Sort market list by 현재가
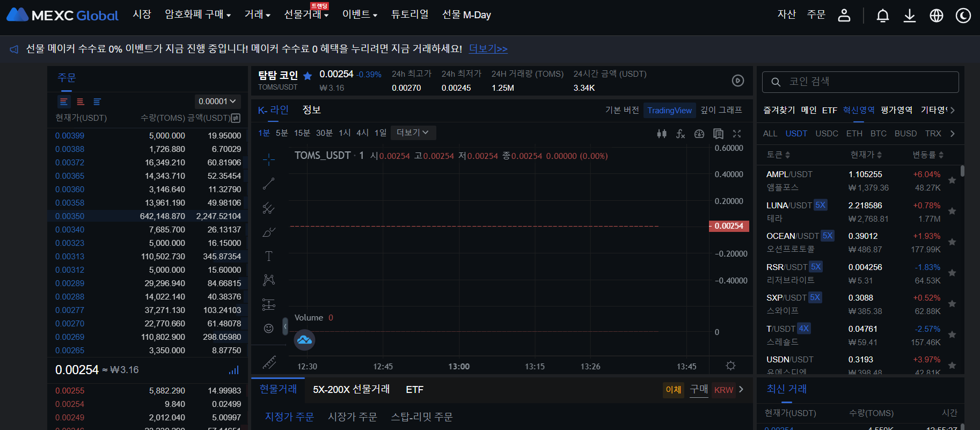The height and width of the screenshot is (430, 980). tap(866, 155)
